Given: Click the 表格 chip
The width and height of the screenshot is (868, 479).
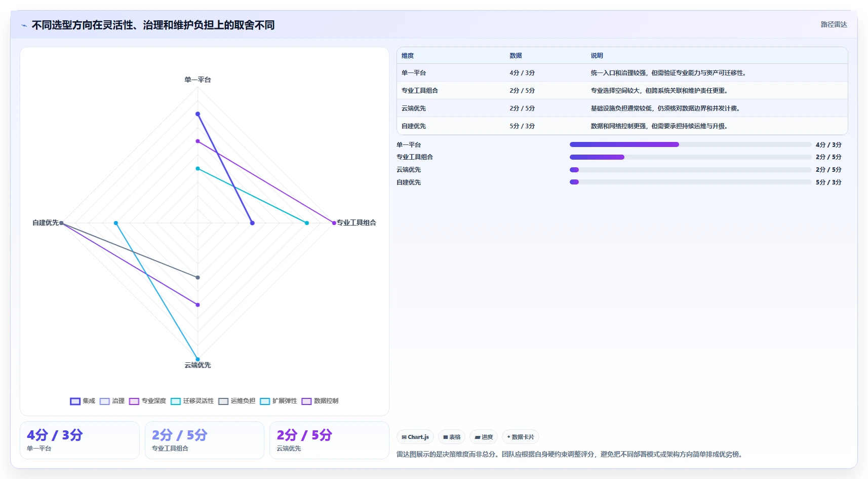Looking at the screenshot, I should click(452, 437).
